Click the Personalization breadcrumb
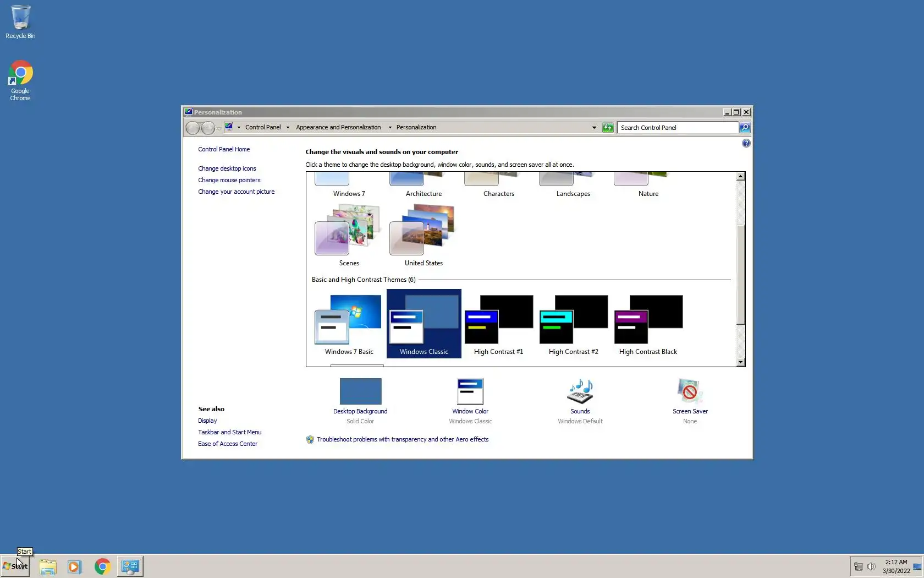Viewport: 924px width, 578px height. tap(416, 127)
